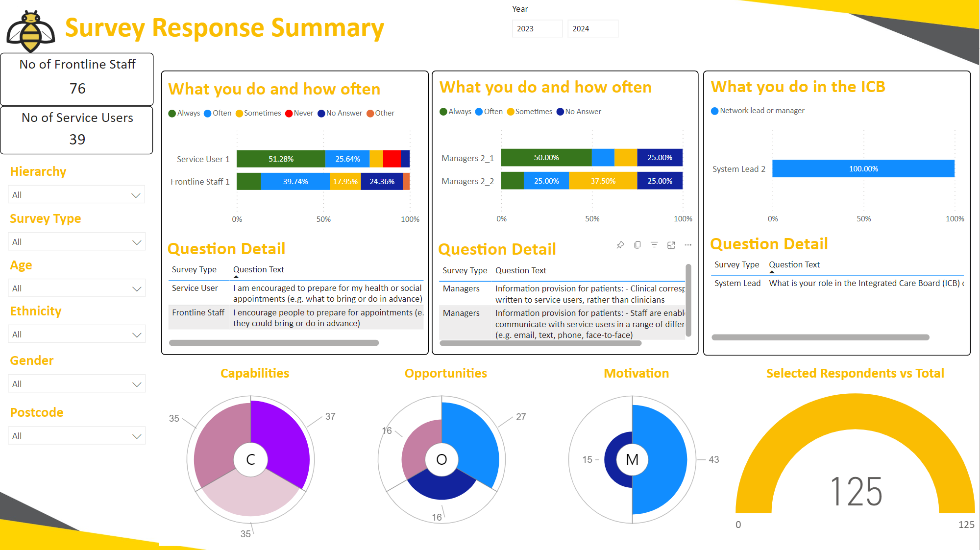Click the more options ellipsis on Managers chart
This screenshot has height=550, width=980.
pos(689,244)
